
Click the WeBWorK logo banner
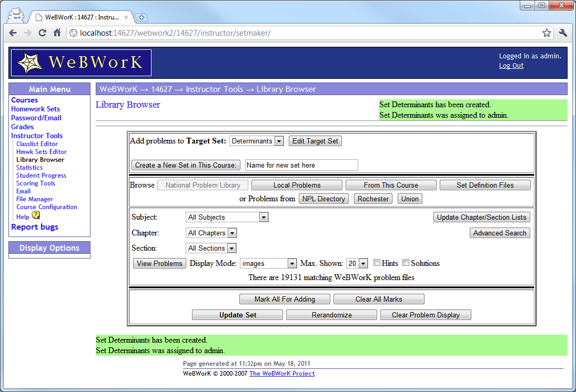[81, 63]
